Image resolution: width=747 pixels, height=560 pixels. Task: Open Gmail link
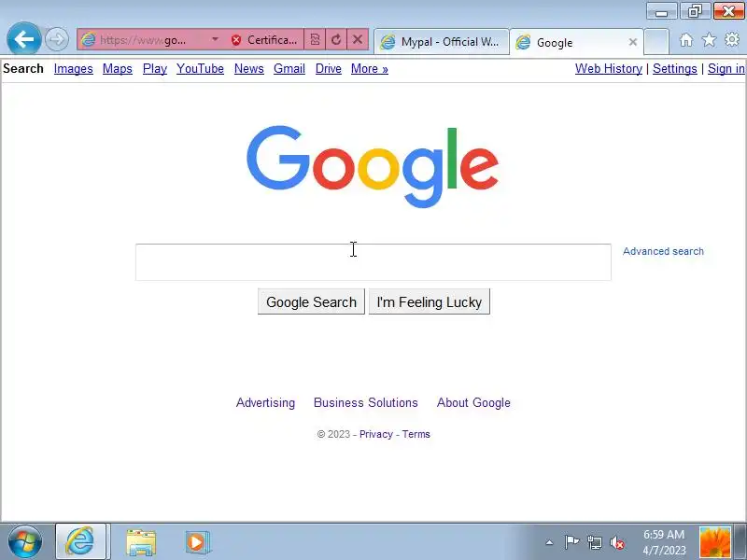click(289, 69)
